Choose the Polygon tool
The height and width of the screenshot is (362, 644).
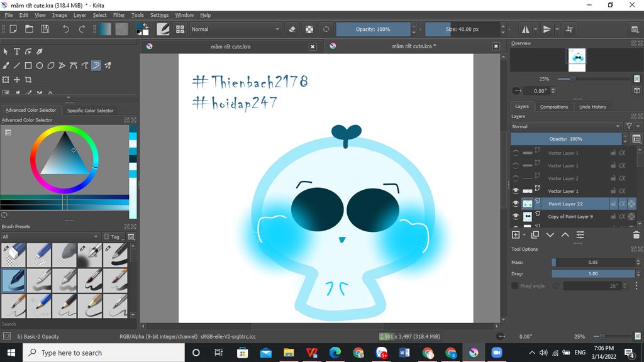click(x=51, y=65)
